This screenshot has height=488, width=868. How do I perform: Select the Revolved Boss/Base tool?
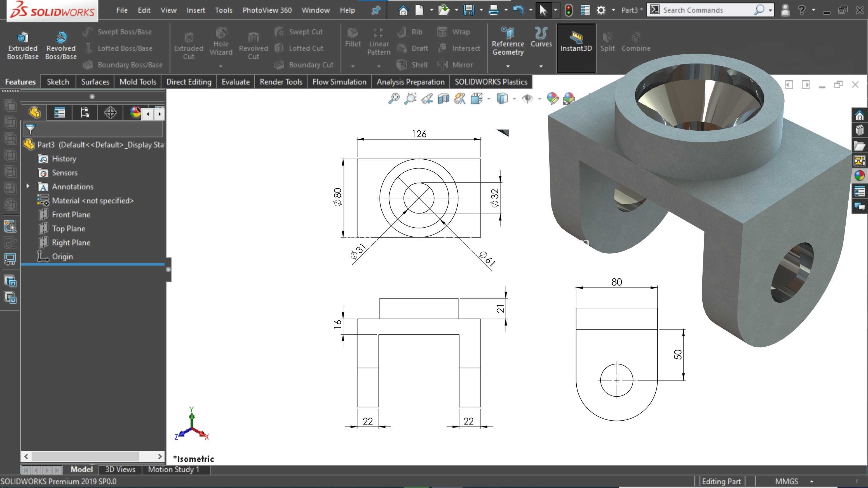[x=61, y=46]
